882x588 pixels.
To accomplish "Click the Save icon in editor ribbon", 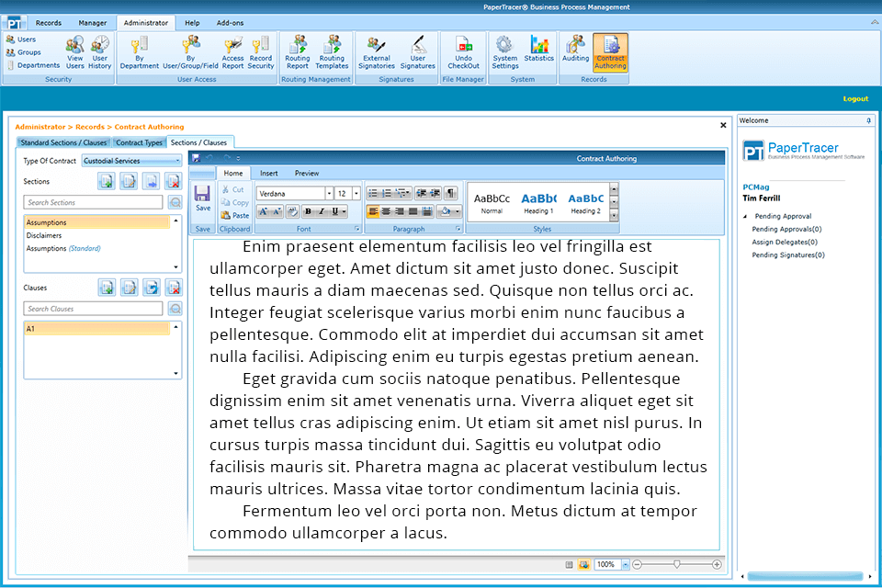I will (202, 198).
